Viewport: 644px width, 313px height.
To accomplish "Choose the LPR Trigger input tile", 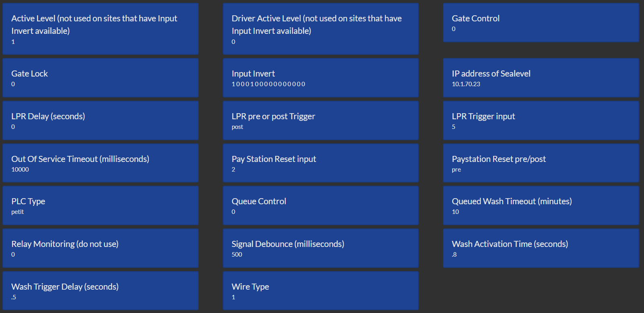I will click(x=541, y=120).
